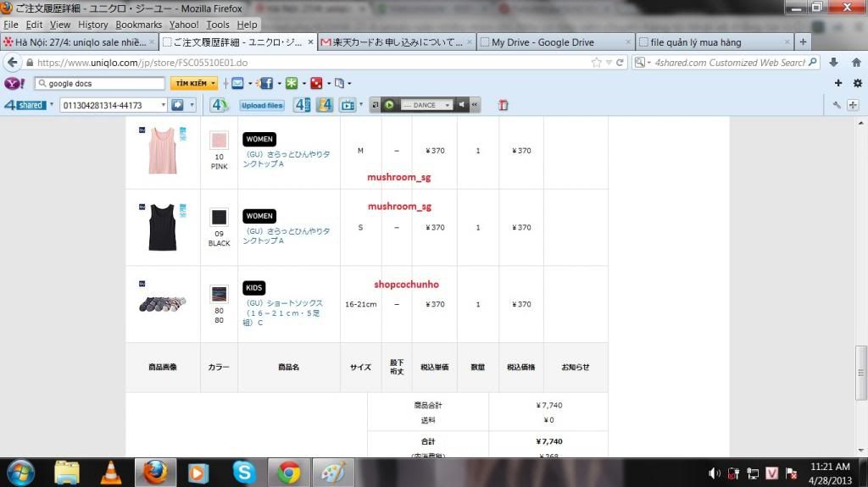
Task: Expand the 4shared search box dropdown
Action: coord(162,105)
